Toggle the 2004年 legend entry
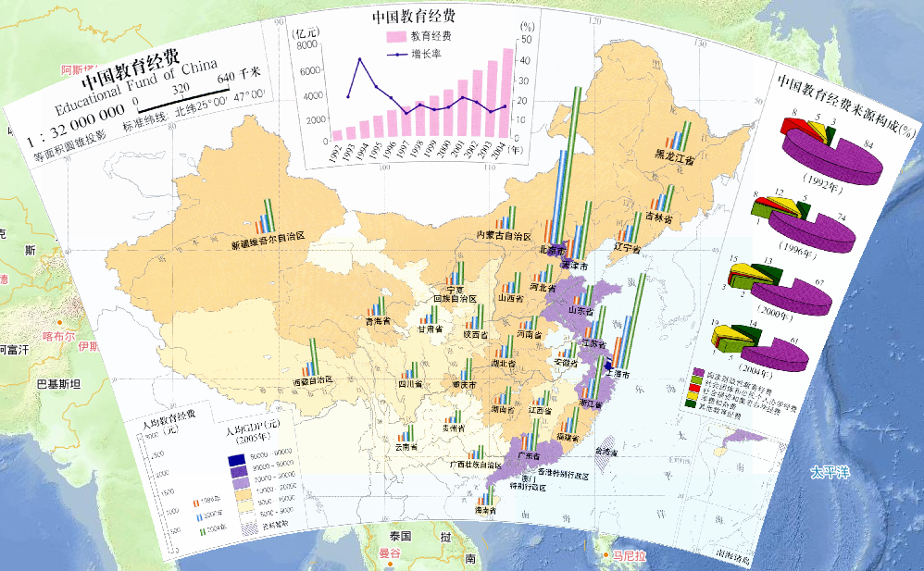The width and height of the screenshot is (924, 571). point(203,528)
